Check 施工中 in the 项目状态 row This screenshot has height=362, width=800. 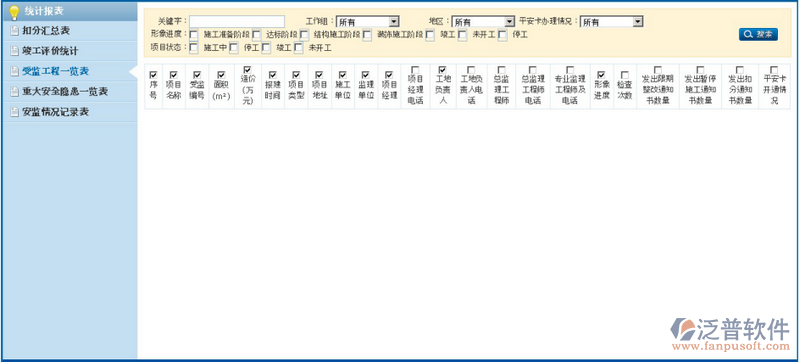click(x=194, y=48)
